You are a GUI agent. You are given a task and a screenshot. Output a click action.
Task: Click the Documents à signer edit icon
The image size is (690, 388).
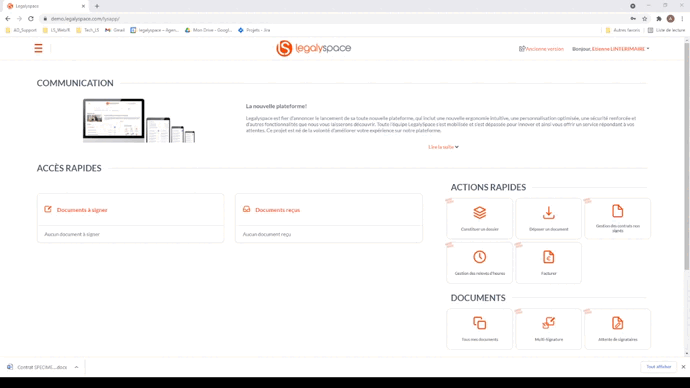click(48, 209)
